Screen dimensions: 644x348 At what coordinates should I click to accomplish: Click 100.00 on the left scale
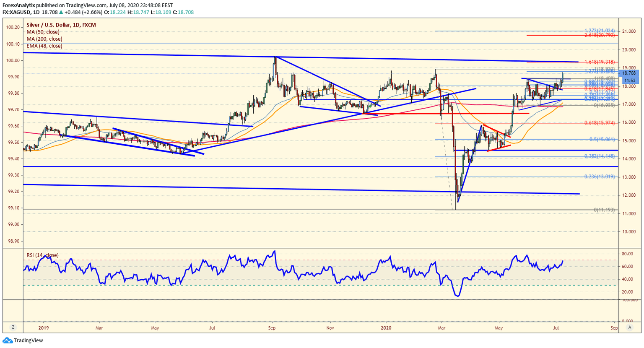[13, 60]
